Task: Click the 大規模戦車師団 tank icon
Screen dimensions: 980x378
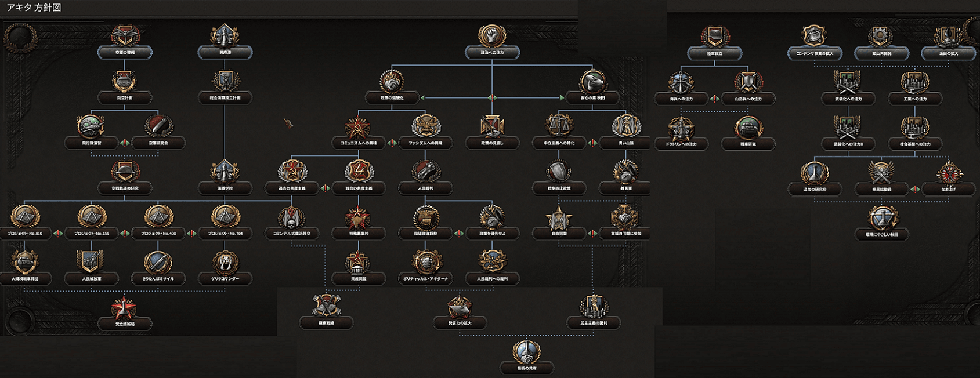Action: click(24, 263)
